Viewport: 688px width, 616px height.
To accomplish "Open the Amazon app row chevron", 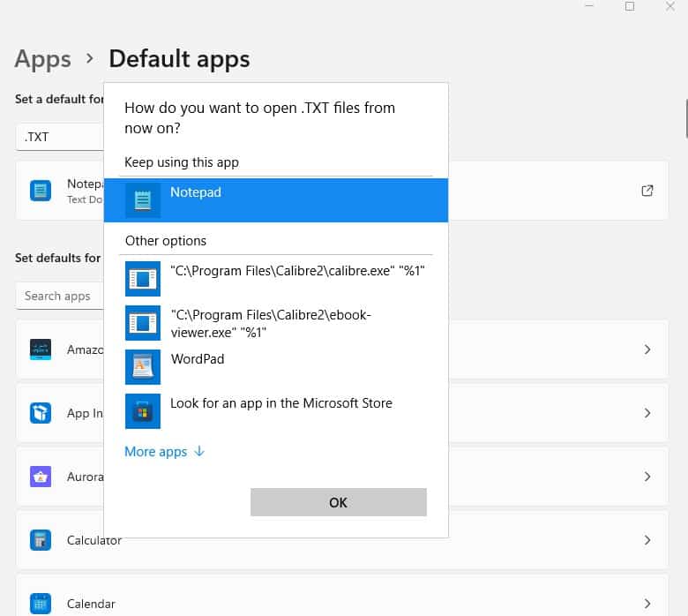I will click(647, 349).
